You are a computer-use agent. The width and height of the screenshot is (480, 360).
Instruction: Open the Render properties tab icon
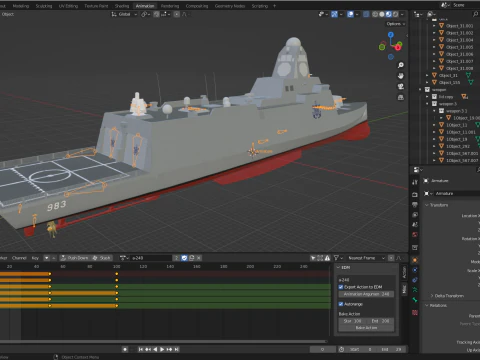tap(415, 194)
